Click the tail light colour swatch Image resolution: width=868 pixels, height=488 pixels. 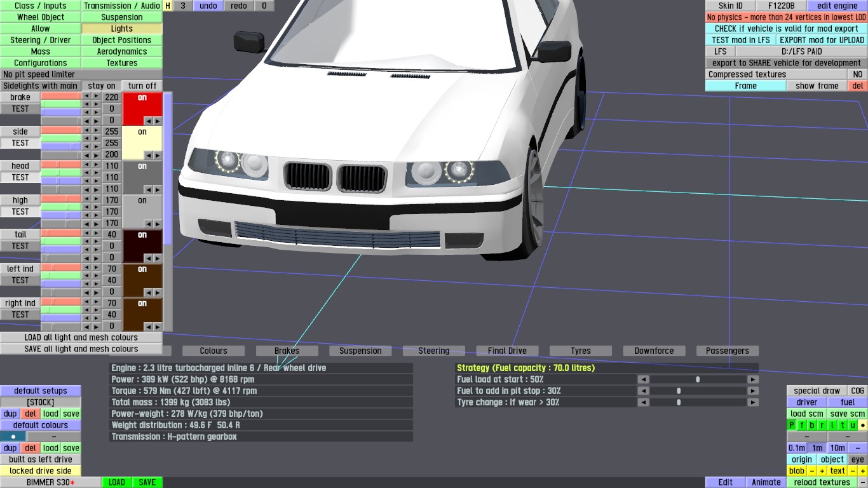pos(142,247)
